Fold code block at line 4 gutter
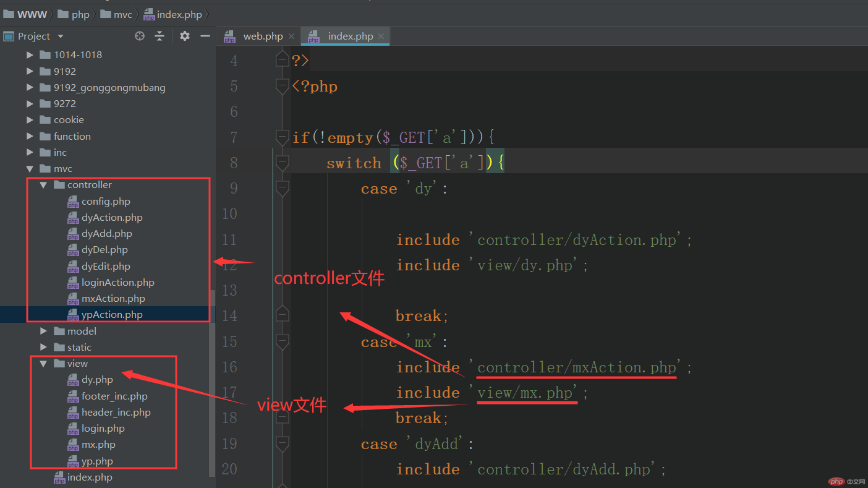This screenshot has width=868, height=488. click(x=283, y=60)
